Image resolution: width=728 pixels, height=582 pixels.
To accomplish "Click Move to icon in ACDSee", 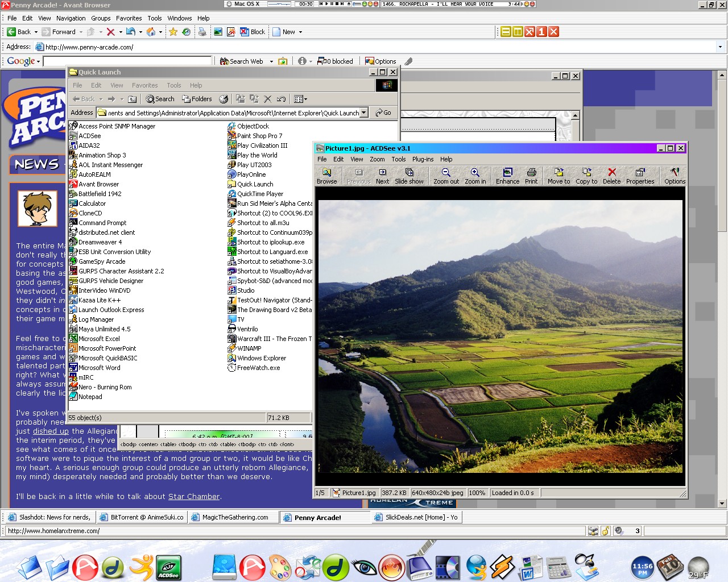I will tap(559, 176).
